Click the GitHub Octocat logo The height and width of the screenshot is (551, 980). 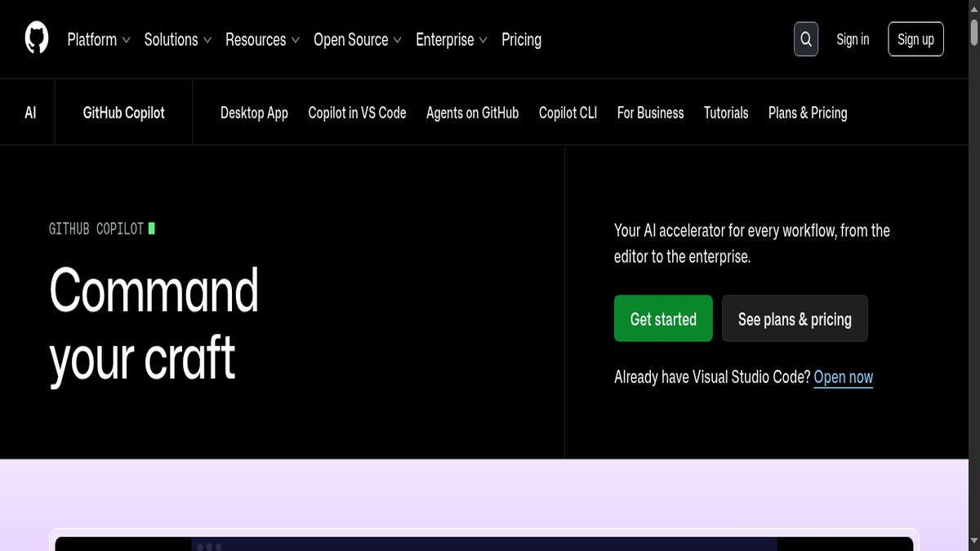(x=37, y=39)
